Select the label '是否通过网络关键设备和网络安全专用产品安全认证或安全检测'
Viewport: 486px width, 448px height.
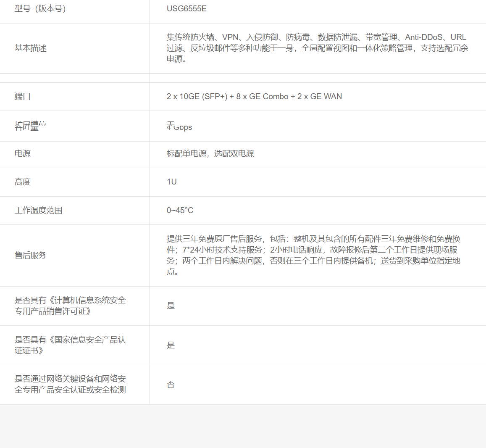click(70, 385)
